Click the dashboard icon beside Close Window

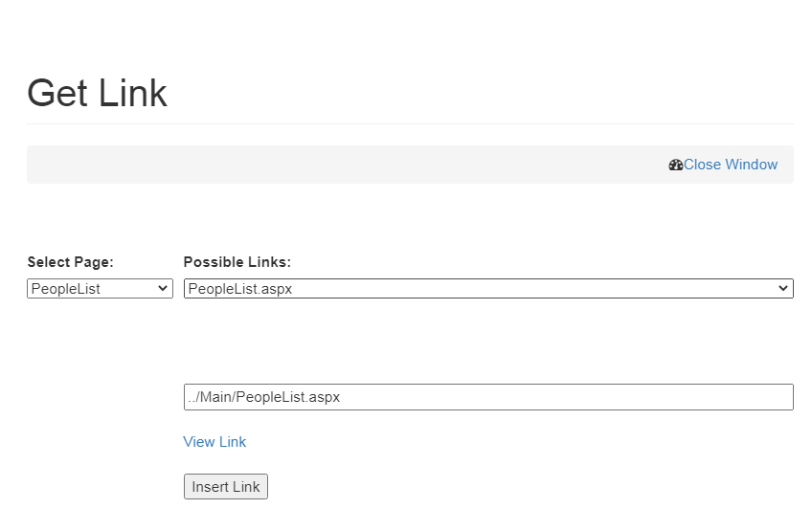pos(675,165)
